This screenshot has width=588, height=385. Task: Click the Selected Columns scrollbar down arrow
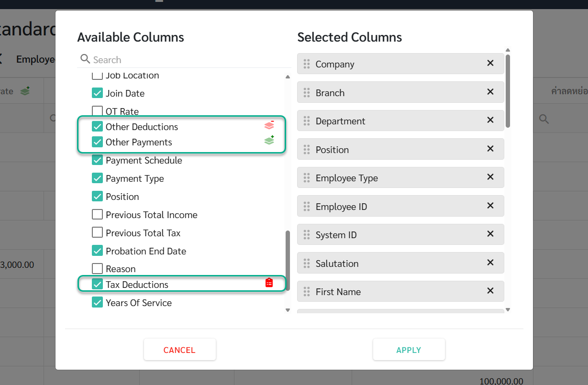click(x=508, y=309)
